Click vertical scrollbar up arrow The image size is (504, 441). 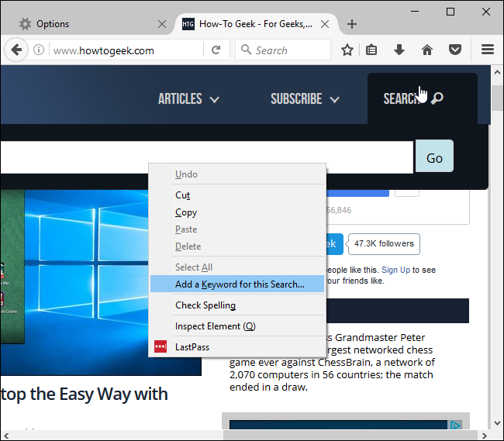[x=497, y=72]
